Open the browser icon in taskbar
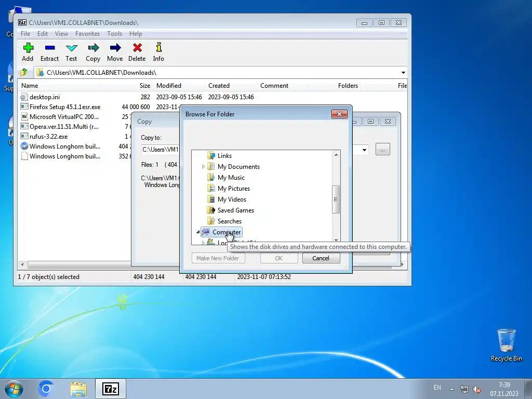The image size is (532, 399). pyautogui.click(x=46, y=389)
